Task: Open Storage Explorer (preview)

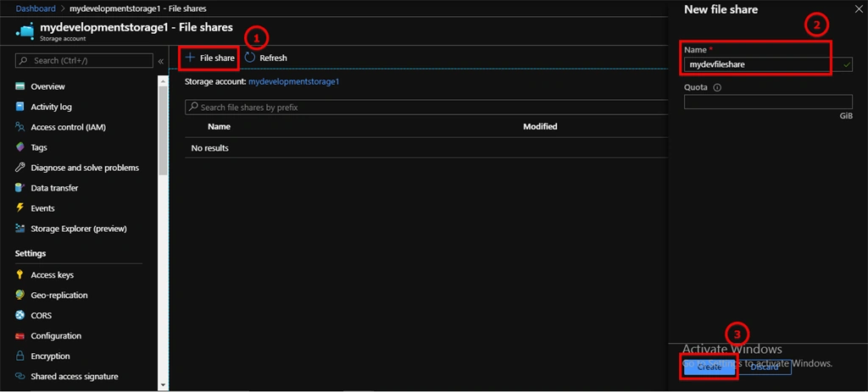Action: pos(79,229)
